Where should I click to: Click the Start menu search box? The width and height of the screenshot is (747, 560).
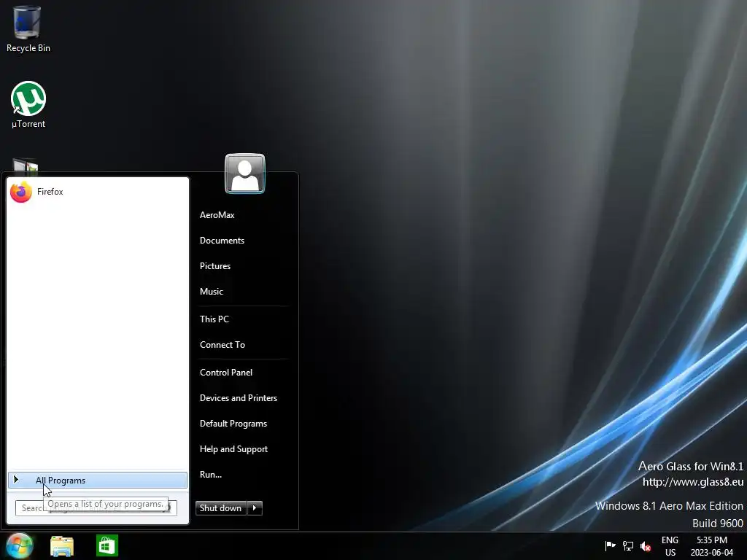[96, 508]
